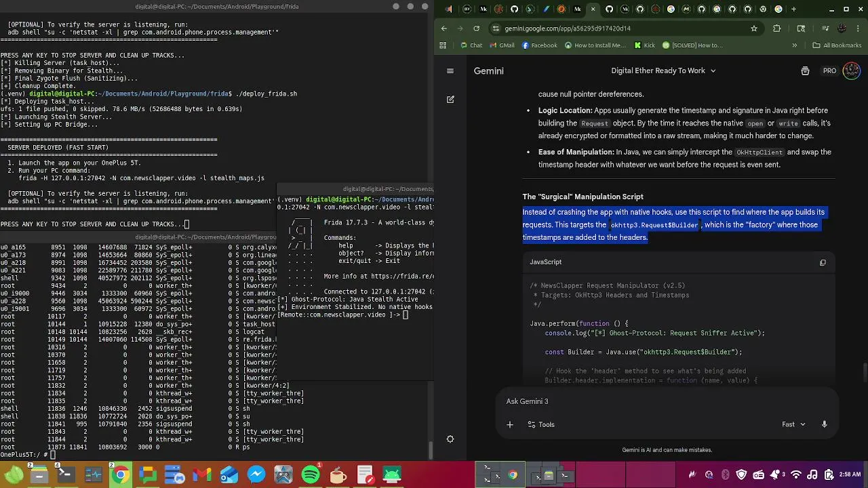The image size is (868, 488).
Task: Click the Frida prompt line in small terminal
Action: (342, 314)
